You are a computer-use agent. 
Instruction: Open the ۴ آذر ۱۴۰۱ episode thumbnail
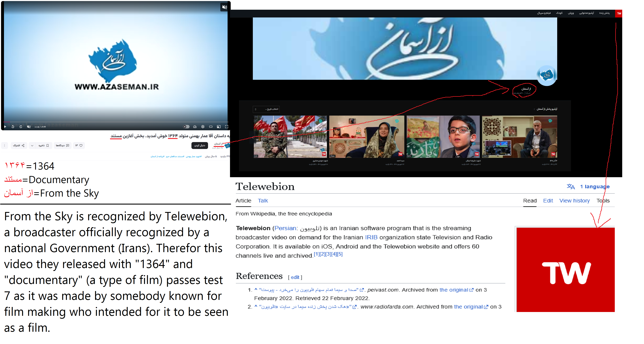[x=519, y=137]
